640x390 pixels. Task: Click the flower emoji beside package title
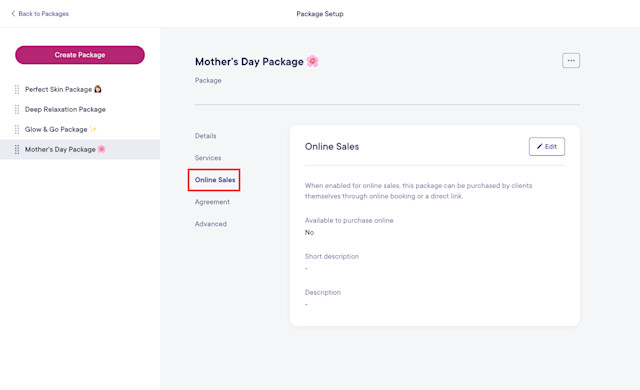tap(312, 61)
